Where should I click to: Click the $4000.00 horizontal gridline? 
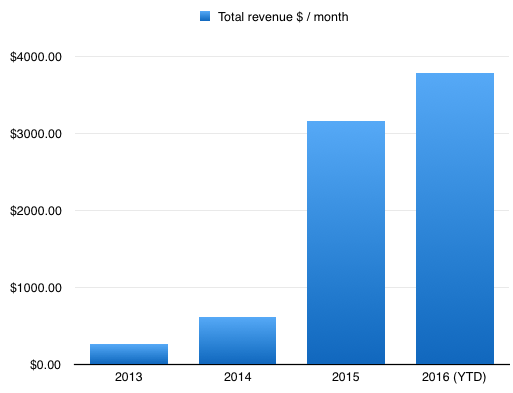292,56
